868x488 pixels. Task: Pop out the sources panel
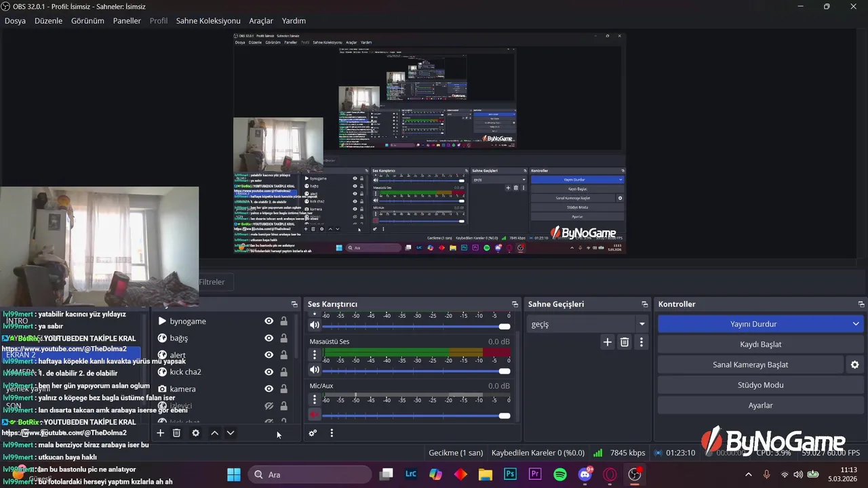294,304
